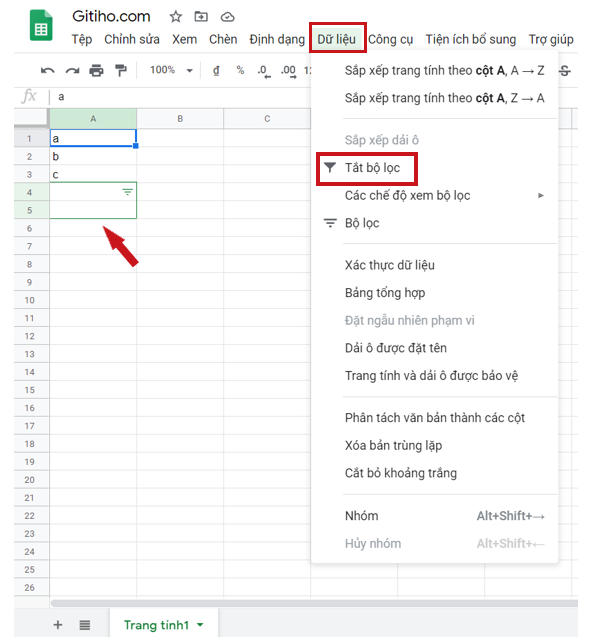
Task: Open the Tệp menu
Action: coord(82,39)
